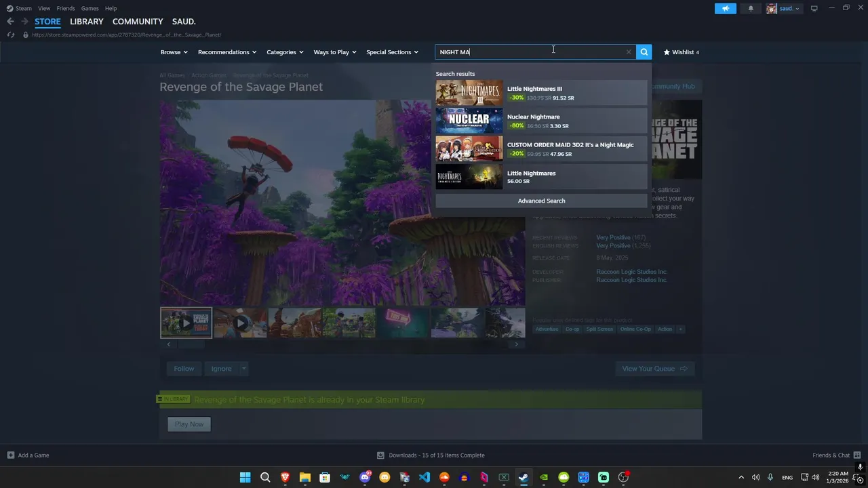Open Microsoft Store from the taskbar
This screenshot has height=488, width=868.
[325, 477]
